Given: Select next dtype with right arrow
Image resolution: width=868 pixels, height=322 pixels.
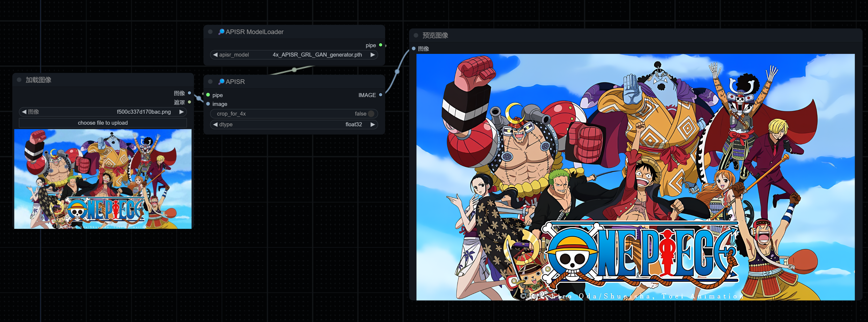Looking at the screenshot, I should pos(373,124).
